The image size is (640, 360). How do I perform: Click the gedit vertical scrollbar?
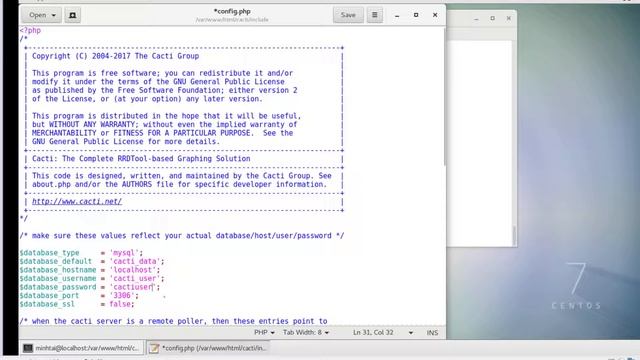point(444,96)
